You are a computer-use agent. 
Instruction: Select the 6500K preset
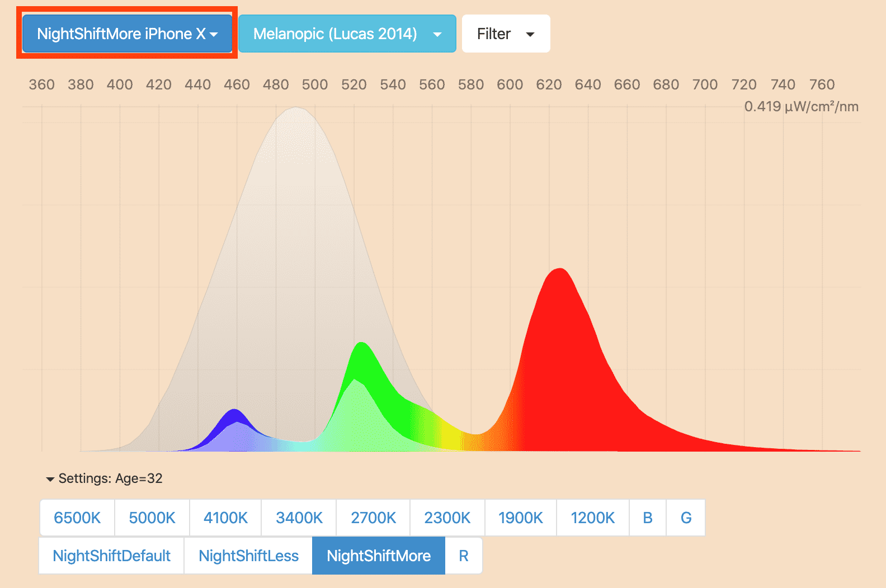[77, 518]
